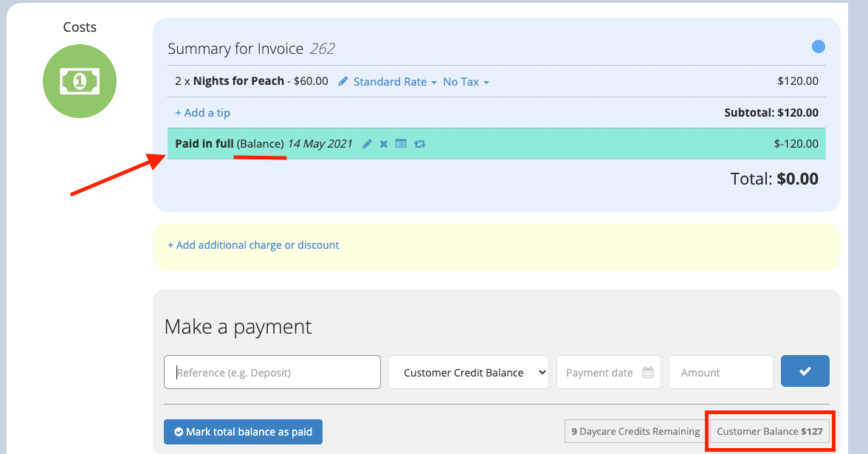Open the Customer Credit Balance payment method dropdown
Screen dimensions: 868x454
469,372
